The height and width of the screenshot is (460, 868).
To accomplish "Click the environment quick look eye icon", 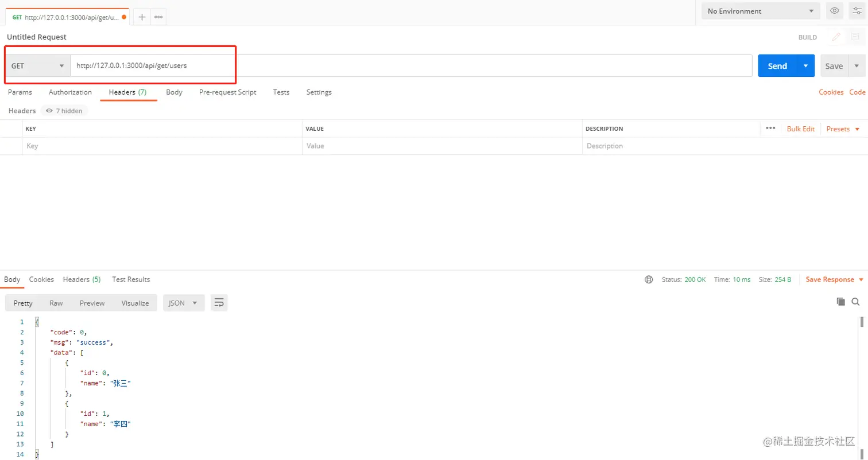I will (834, 11).
